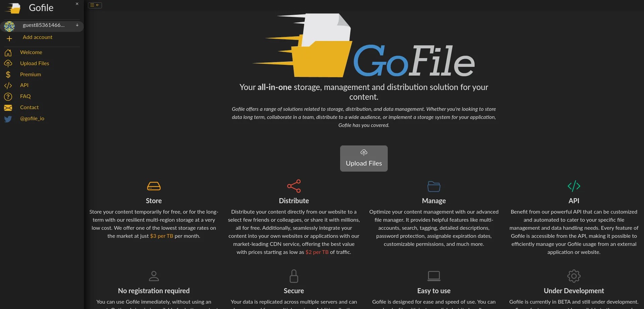
Task: Click the guest account avatar thumbnail
Action: (9, 26)
